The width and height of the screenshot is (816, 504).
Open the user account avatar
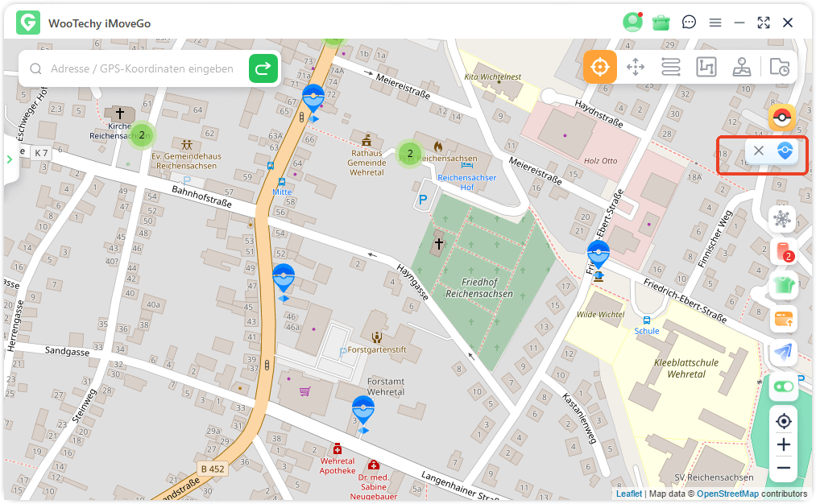[x=632, y=23]
